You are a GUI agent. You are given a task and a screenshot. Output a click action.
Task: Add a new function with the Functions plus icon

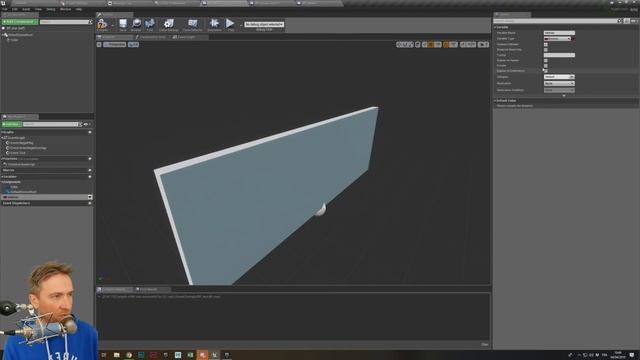click(x=90, y=159)
